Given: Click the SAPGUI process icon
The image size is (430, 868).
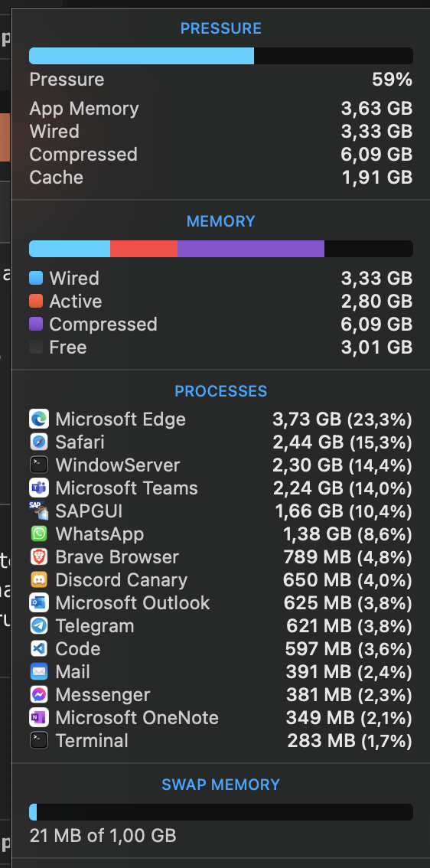Looking at the screenshot, I should (x=39, y=511).
